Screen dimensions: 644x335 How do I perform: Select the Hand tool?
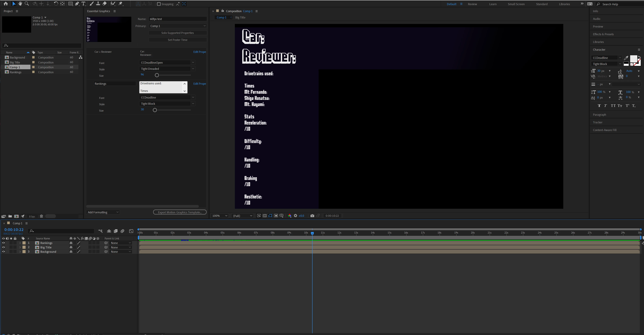pyautogui.click(x=20, y=4)
